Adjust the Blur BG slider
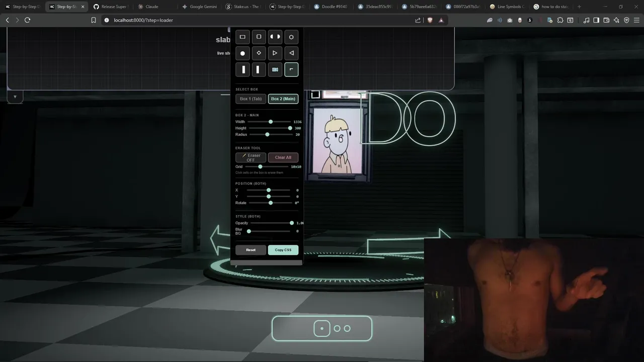The width and height of the screenshot is (644, 362). 269,231
